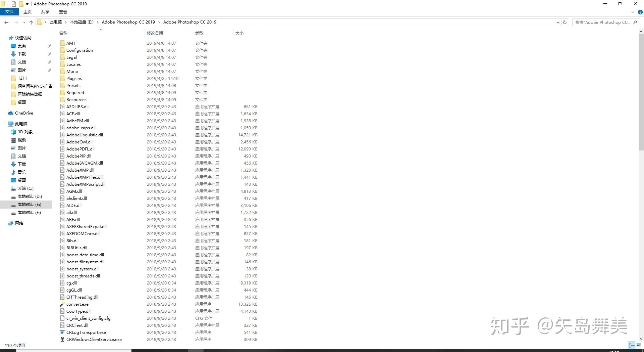Click the Forward navigation arrow

pyautogui.click(x=16, y=23)
